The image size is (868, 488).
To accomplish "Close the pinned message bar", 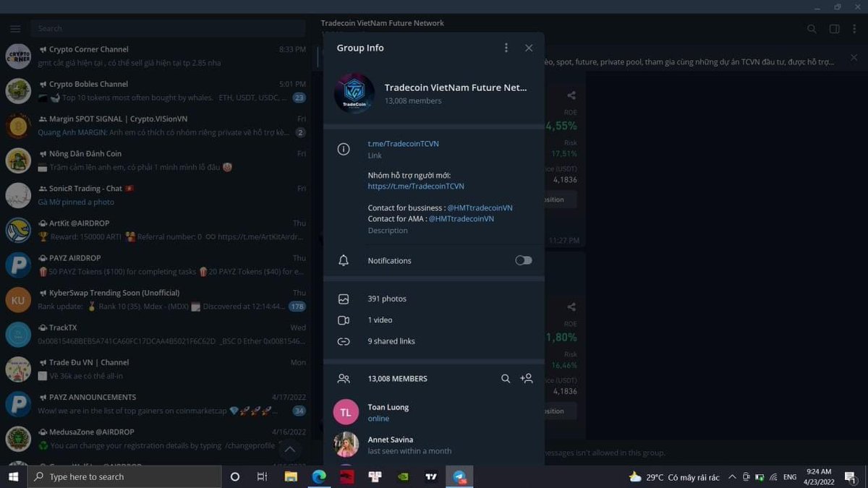I will [854, 58].
